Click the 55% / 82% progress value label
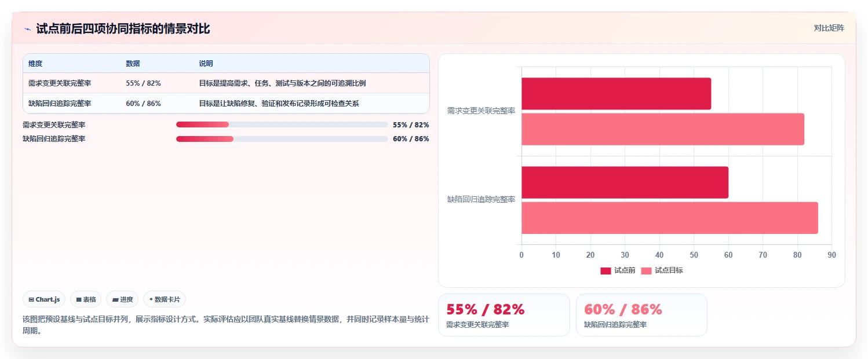Screen dimensions: 868x359 [411, 124]
